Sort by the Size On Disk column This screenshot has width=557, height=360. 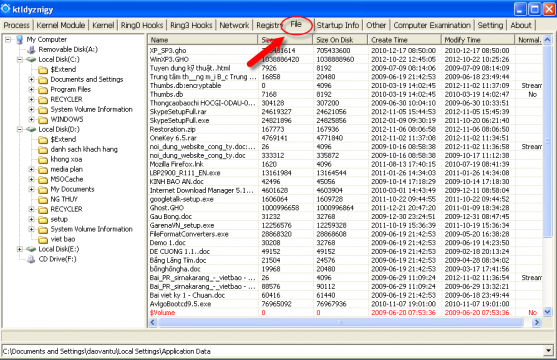340,40
